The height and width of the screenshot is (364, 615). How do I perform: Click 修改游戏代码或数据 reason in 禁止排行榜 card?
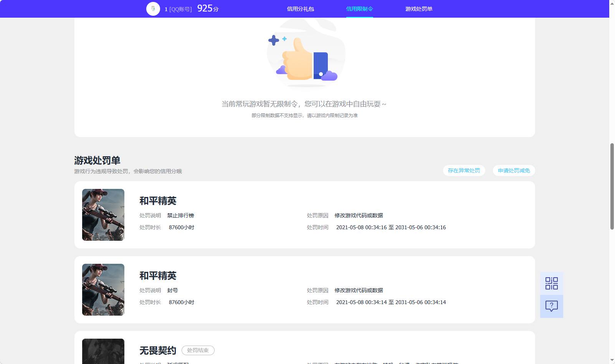[359, 215]
